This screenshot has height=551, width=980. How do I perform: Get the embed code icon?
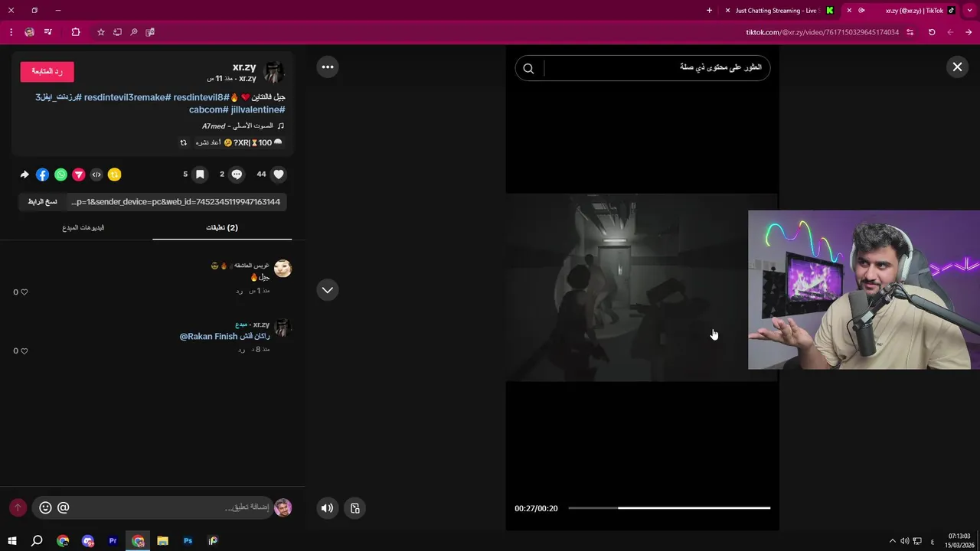tap(96, 174)
